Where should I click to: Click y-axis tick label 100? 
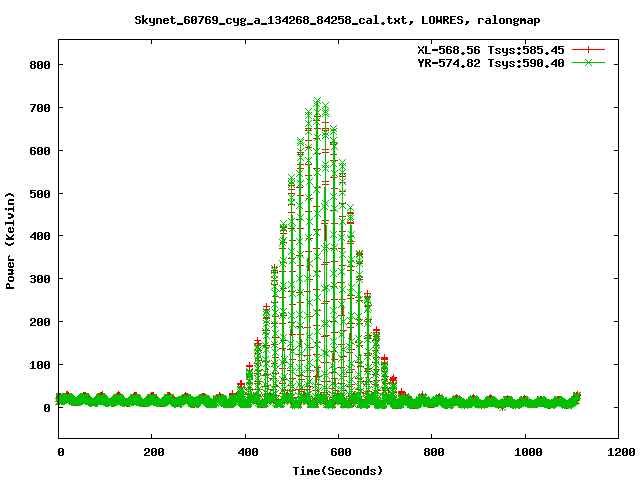pyautogui.click(x=40, y=365)
